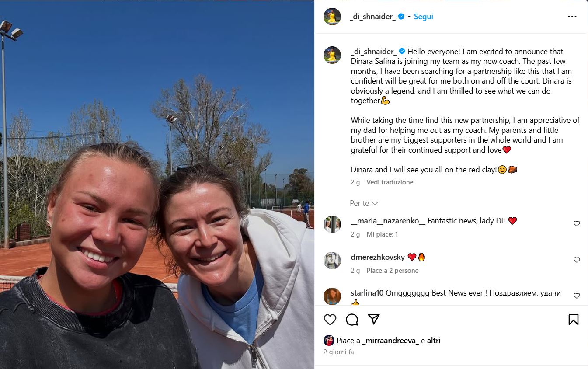Click the selfie photo of the post
588x369 pixels.
click(x=157, y=184)
